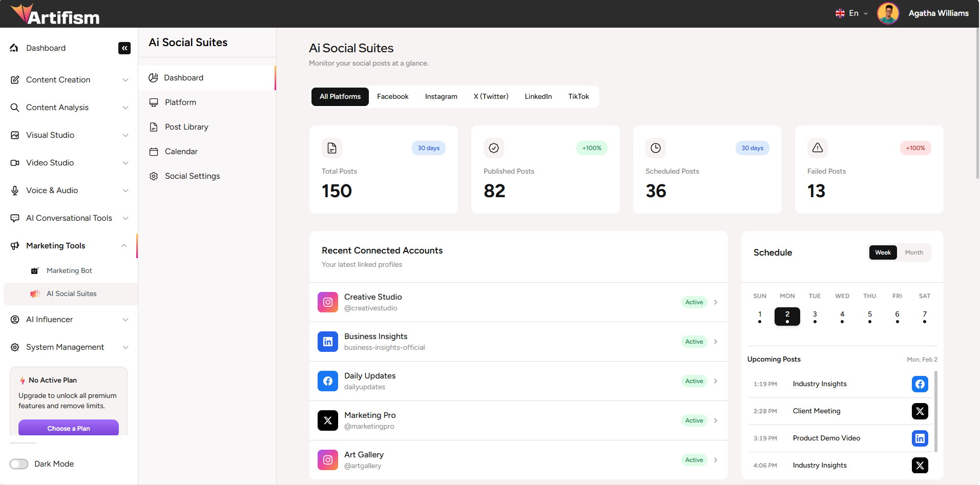Select the TikTok platform tab

pyautogui.click(x=578, y=96)
